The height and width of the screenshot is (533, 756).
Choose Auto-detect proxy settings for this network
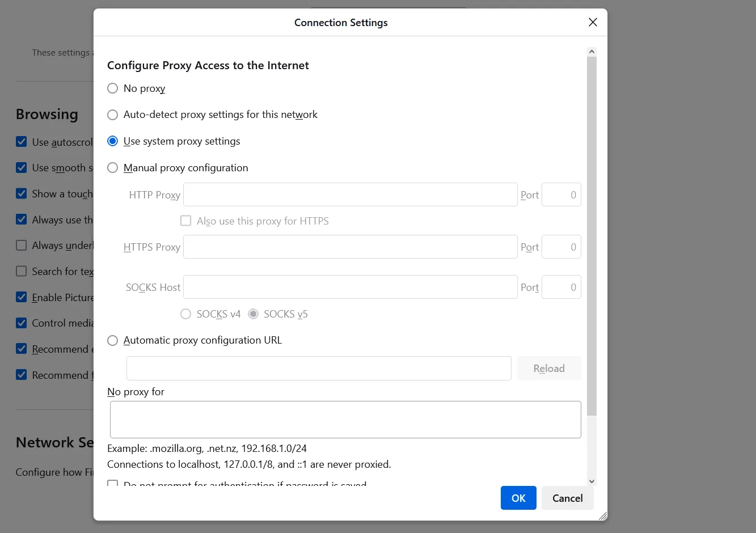click(113, 115)
